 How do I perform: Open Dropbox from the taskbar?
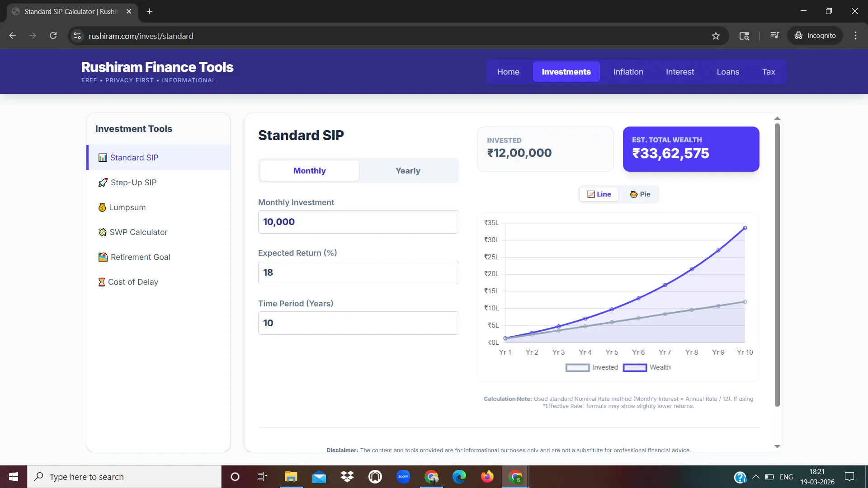[x=347, y=477]
